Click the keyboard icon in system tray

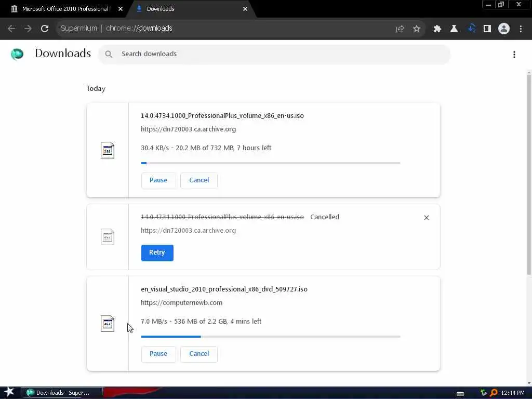(460, 394)
